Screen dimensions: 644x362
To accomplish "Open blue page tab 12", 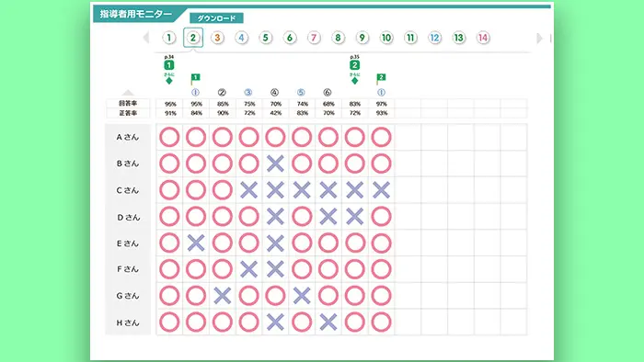I will (434, 38).
